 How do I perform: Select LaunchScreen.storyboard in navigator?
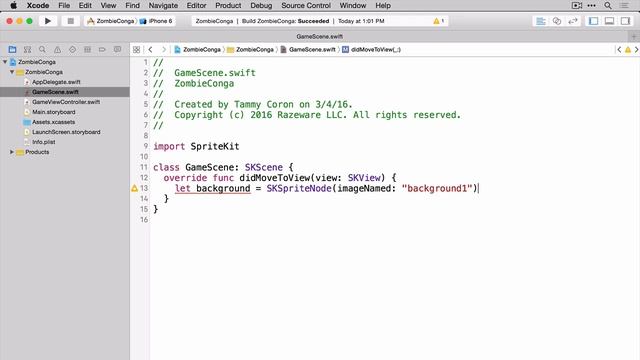65,132
